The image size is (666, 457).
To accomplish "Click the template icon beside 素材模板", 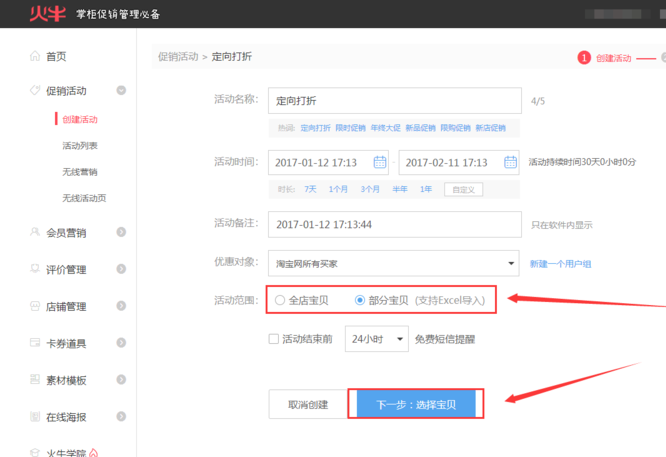I will pos(35,379).
